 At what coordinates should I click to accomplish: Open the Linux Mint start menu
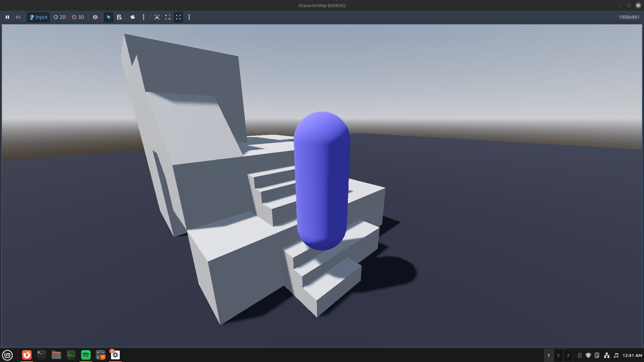point(7,355)
